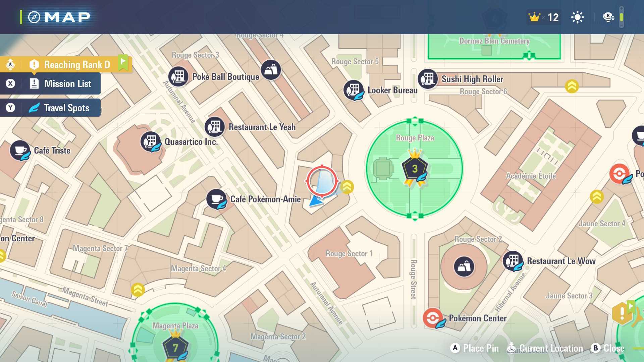Click the Rouge Sector 2 shopping bag icon
This screenshot has height=362, width=644.
(464, 266)
